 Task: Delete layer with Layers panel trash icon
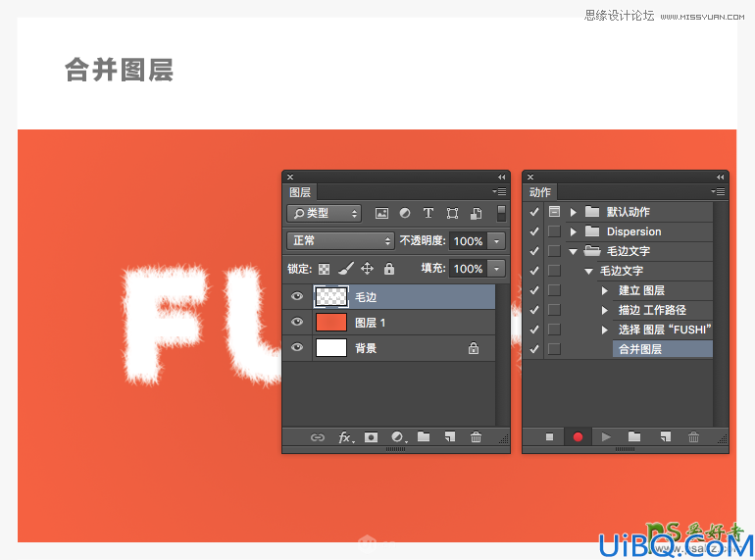pyautogui.click(x=476, y=436)
